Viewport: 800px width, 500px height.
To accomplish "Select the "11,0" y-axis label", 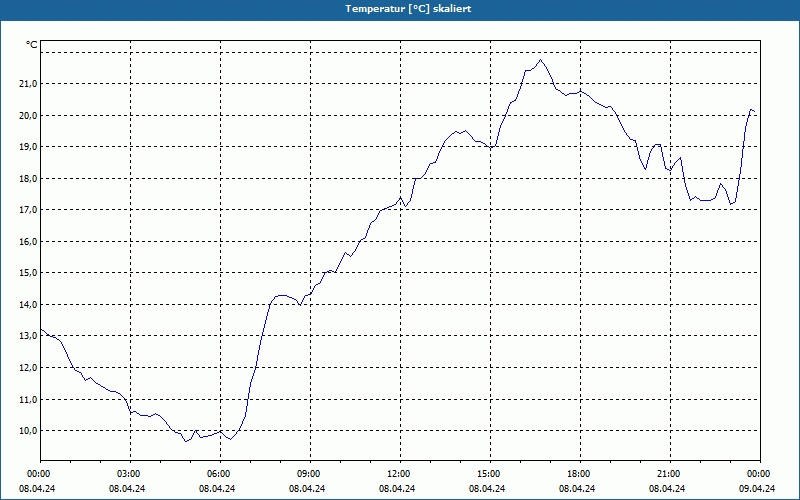I will 28,399.
